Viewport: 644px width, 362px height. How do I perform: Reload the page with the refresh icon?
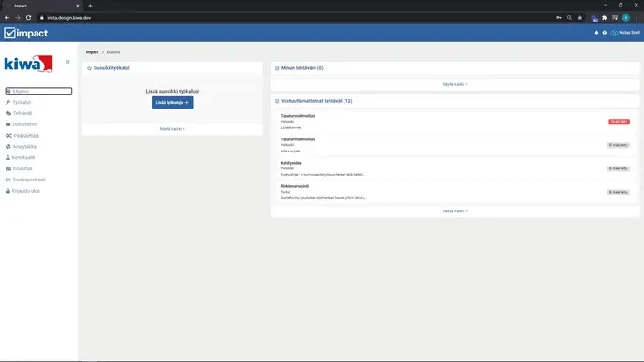pyautogui.click(x=28, y=18)
